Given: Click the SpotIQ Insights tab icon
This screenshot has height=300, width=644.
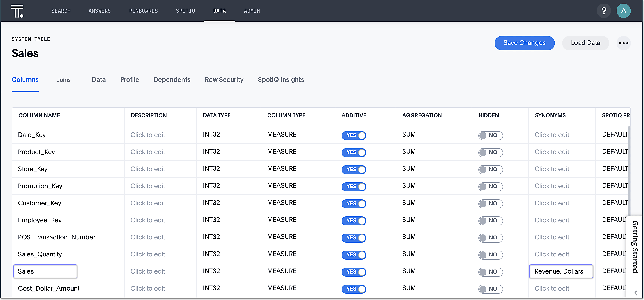Looking at the screenshot, I should pos(281,79).
